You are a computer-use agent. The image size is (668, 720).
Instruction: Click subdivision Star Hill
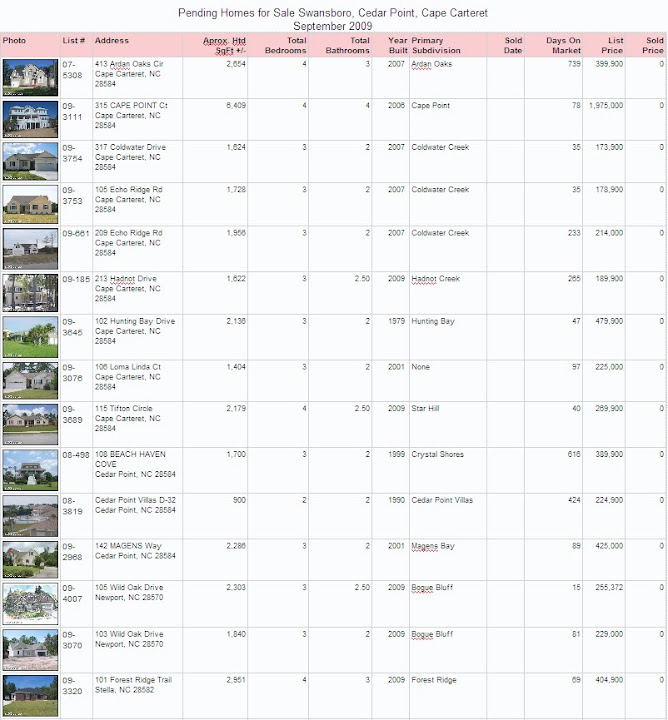[x=425, y=408]
